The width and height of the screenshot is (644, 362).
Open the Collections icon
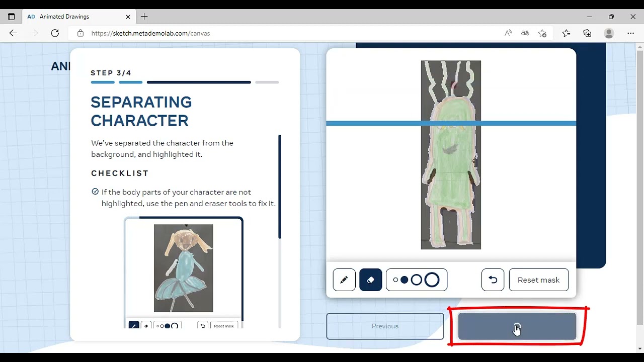(x=587, y=33)
